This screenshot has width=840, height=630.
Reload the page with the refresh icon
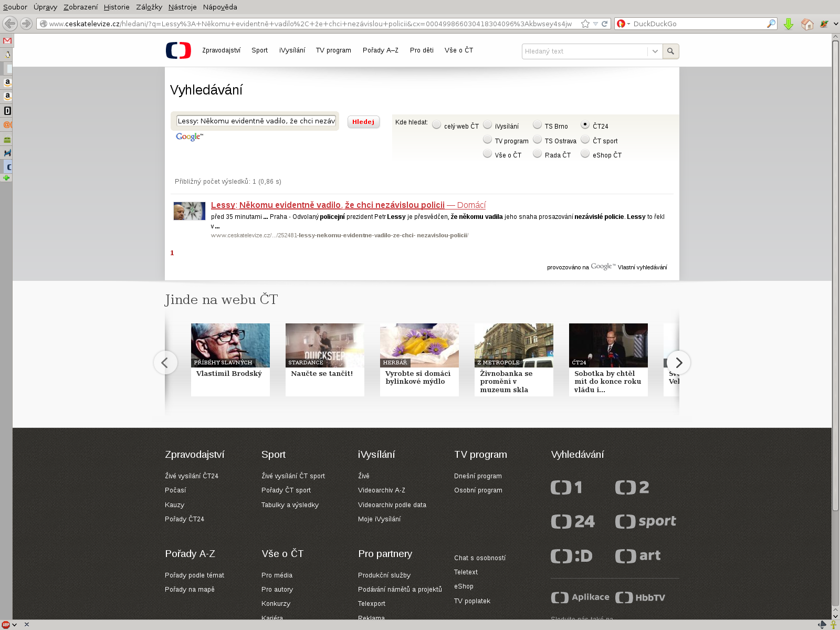click(605, 24)
